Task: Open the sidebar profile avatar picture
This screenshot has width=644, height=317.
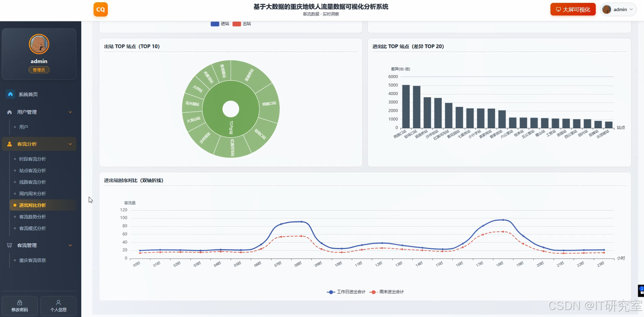Action: click(39, 44)
